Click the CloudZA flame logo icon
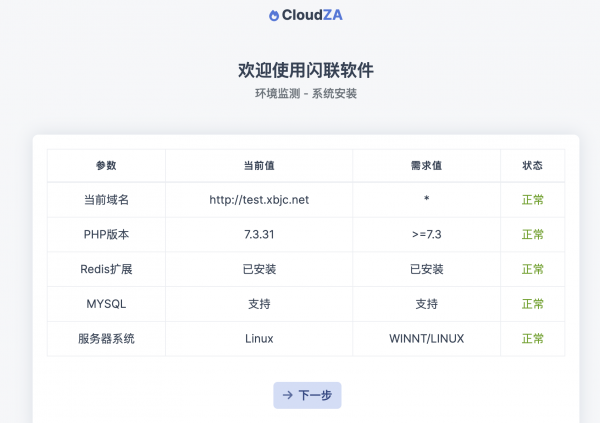 (x=274, y=15)
